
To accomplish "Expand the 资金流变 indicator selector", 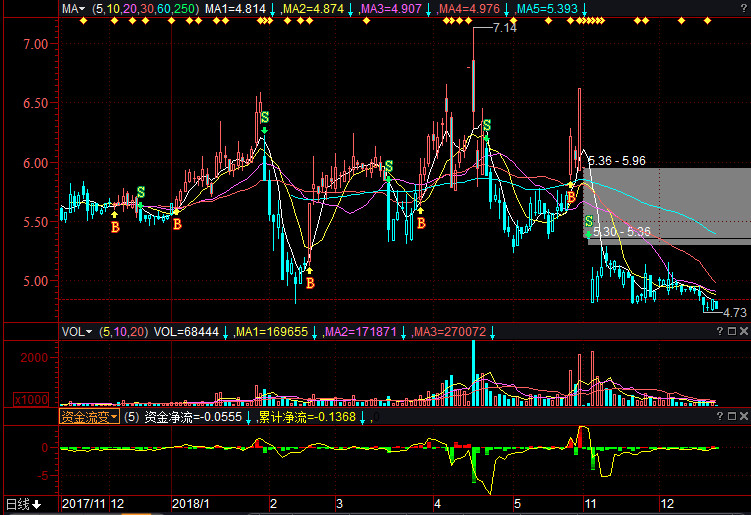I will pyautogui.click(x=89, y=416).
